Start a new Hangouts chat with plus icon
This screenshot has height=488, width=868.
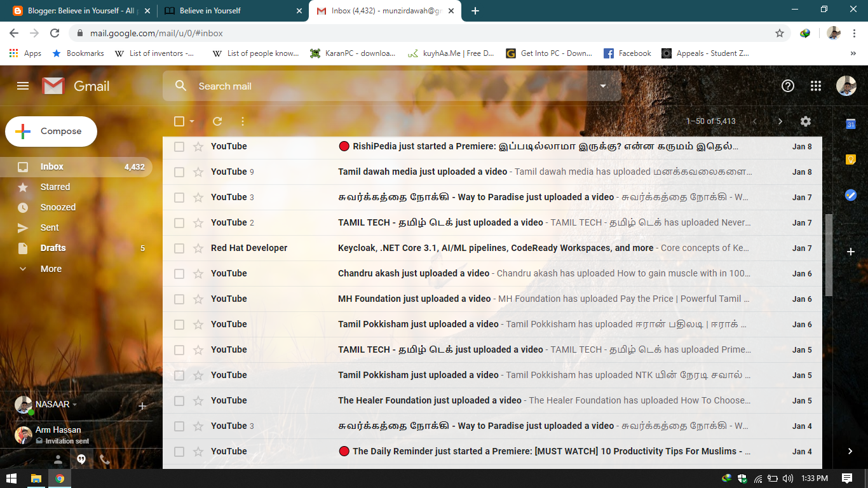coord(142,406)
